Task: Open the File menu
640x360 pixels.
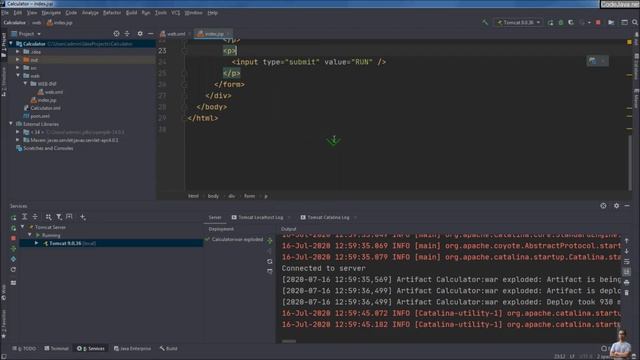Action: pos(5,13)
